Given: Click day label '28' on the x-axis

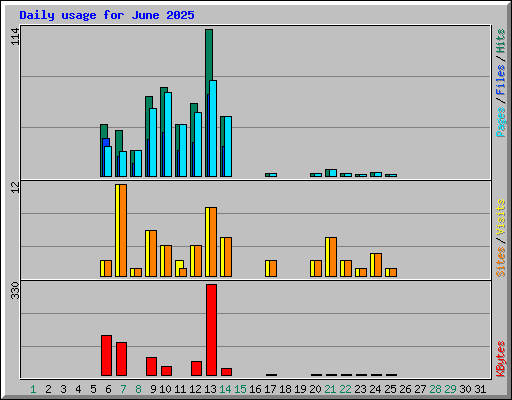Looking at the screenshot, I should pos(435,389).
